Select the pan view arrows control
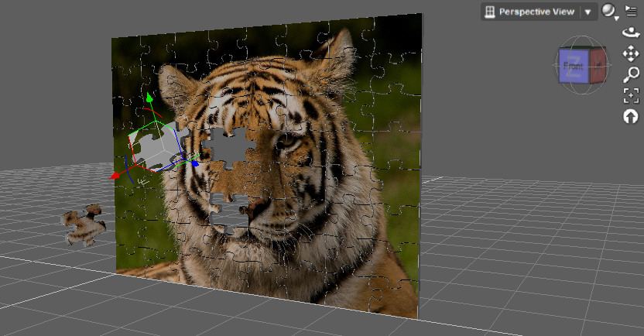Viewport: 644px width, 336px height. click(631, 54)
